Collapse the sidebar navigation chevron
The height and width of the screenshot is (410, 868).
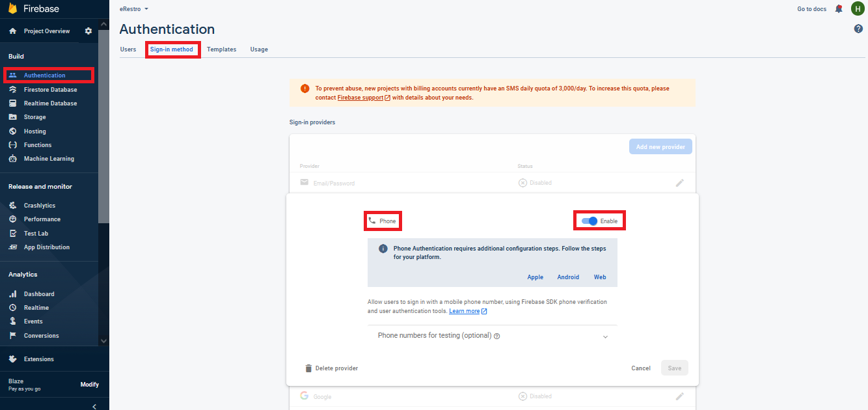coord(94,406)
